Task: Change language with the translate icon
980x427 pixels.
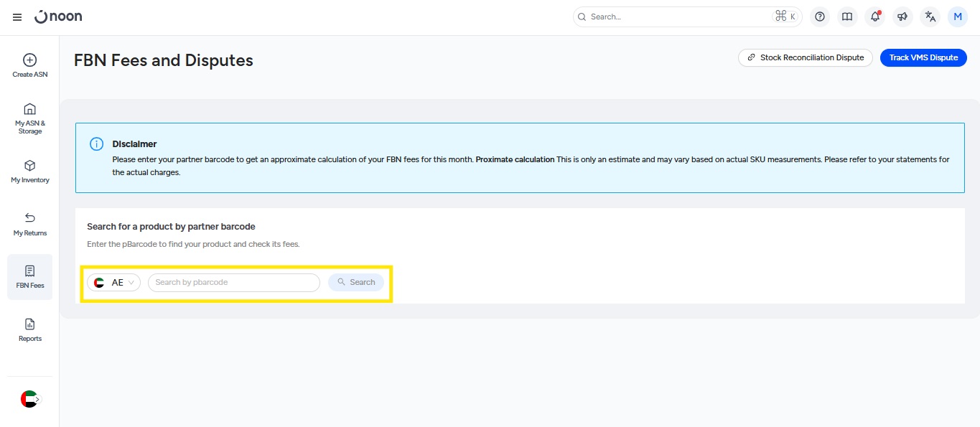Action: click(x=930, y=17)
